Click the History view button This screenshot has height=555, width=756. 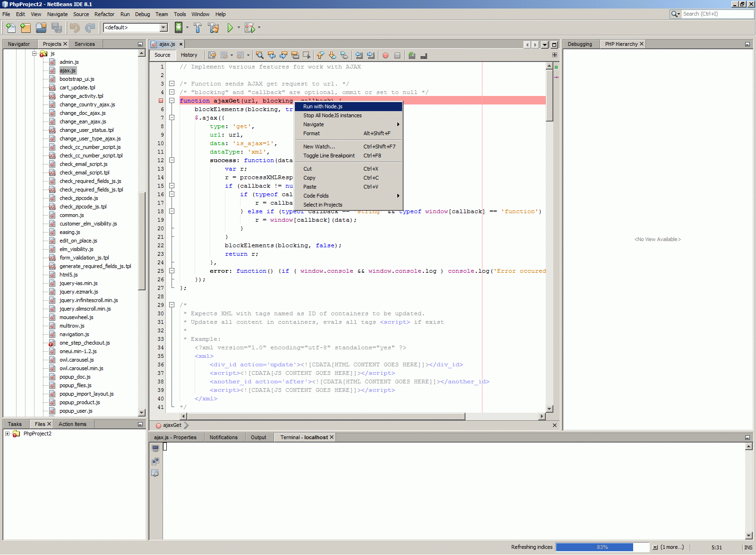point(189,55)
